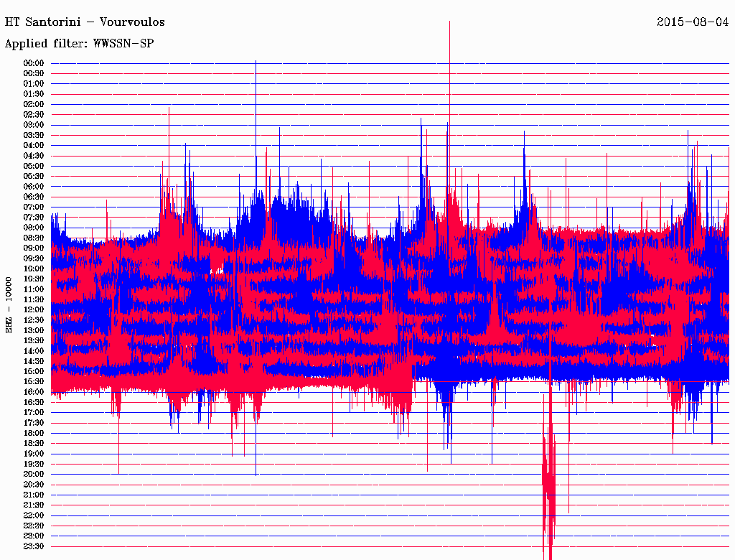Image resolution: width=735 pixels, height=560 pixels.
Task: Click the '05:30' time label
Action: coord(34,177)
